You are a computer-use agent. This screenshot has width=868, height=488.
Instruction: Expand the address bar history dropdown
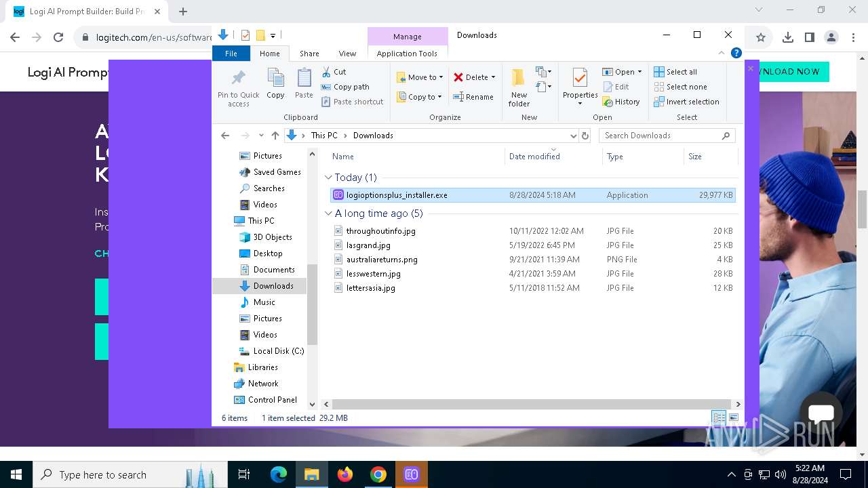tap(574, 136)
